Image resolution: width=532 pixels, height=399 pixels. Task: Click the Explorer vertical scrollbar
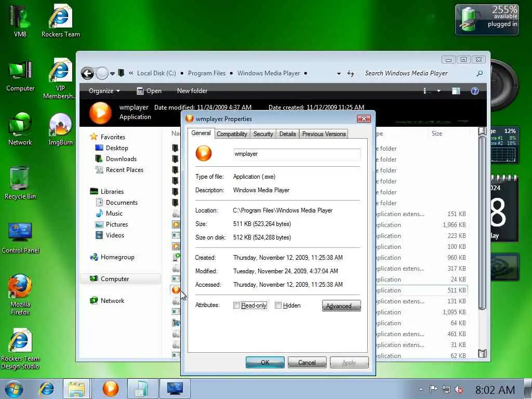coord(482,242)
